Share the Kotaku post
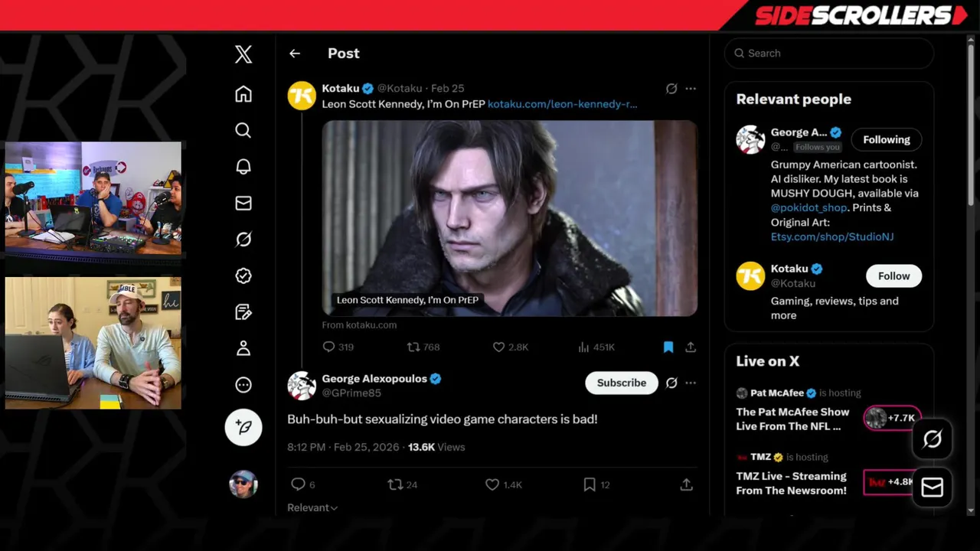This screenshot has width=980, height=551. click(691, 347)
